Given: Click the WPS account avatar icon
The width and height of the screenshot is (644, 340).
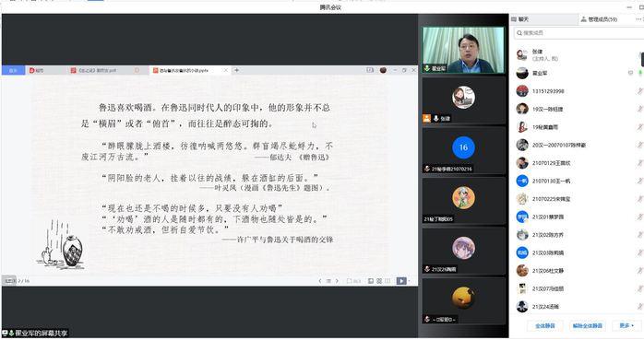Looking at the screenshot, I should point(383,70).
